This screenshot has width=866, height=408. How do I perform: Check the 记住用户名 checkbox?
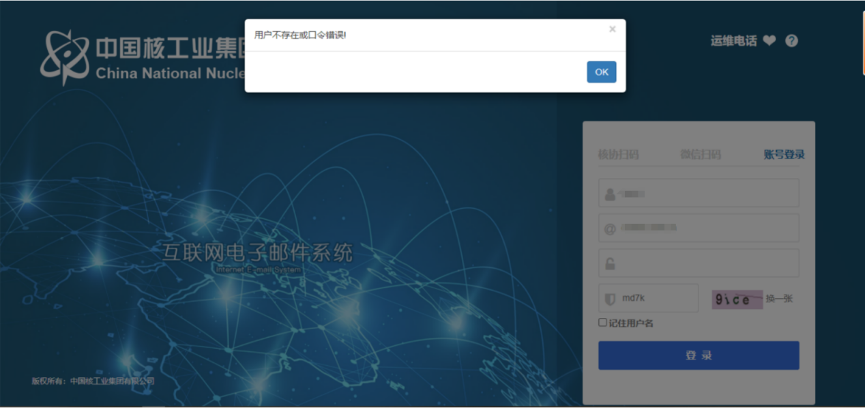602,323
